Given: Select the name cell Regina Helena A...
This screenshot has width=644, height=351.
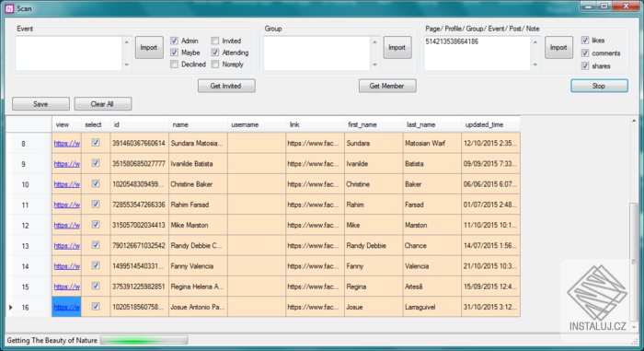Looking at the screenshot, I should 198,287.
